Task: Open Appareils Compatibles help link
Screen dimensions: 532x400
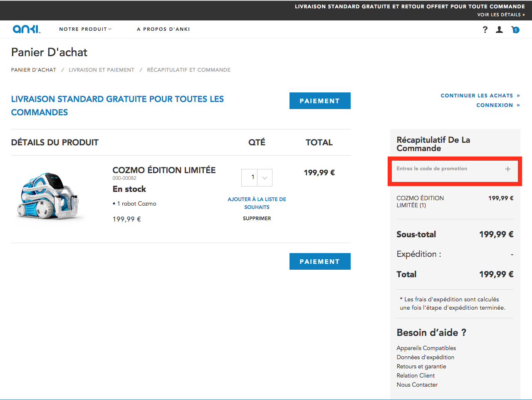Action: [426, 348]
